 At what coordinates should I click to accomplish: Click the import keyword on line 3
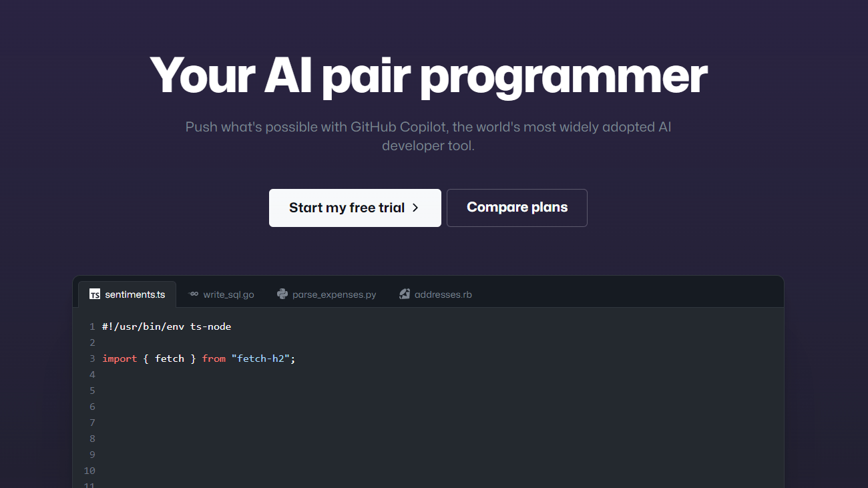coord(120,358)
